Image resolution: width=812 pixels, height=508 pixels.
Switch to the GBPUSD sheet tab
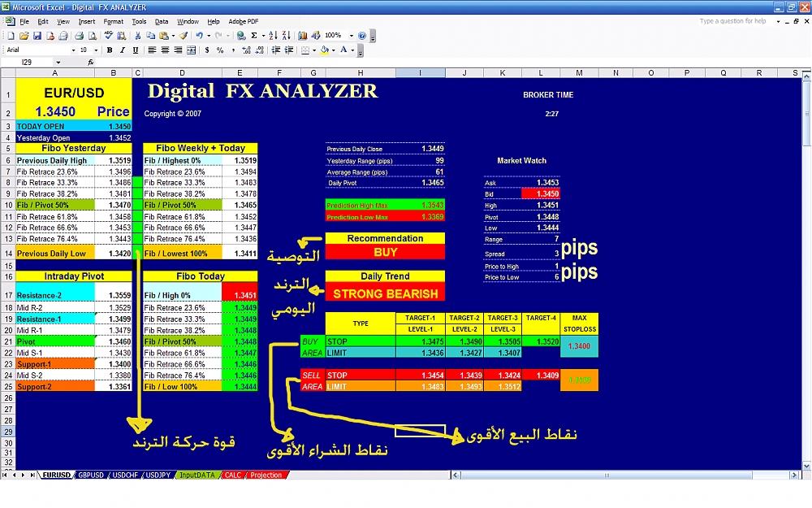[91, 475]
